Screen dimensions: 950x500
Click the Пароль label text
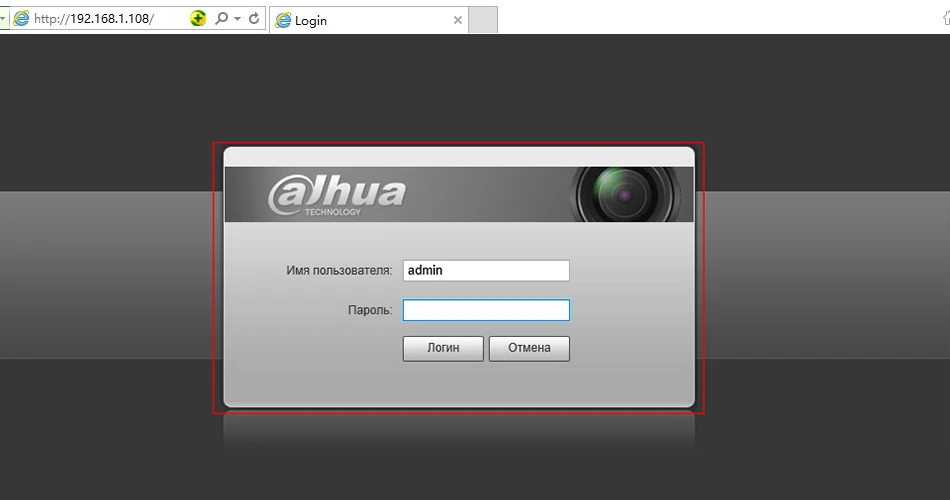pos(370,310)
